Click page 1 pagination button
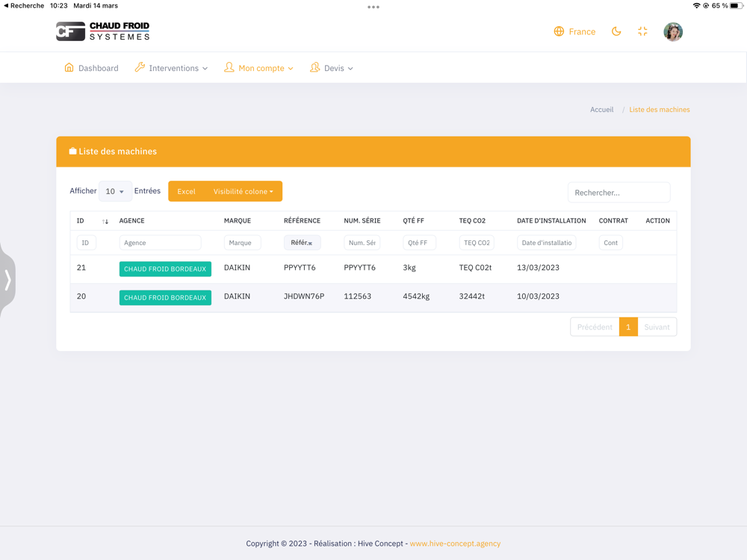This screenshot has height=560, width=747. (628, 327)
